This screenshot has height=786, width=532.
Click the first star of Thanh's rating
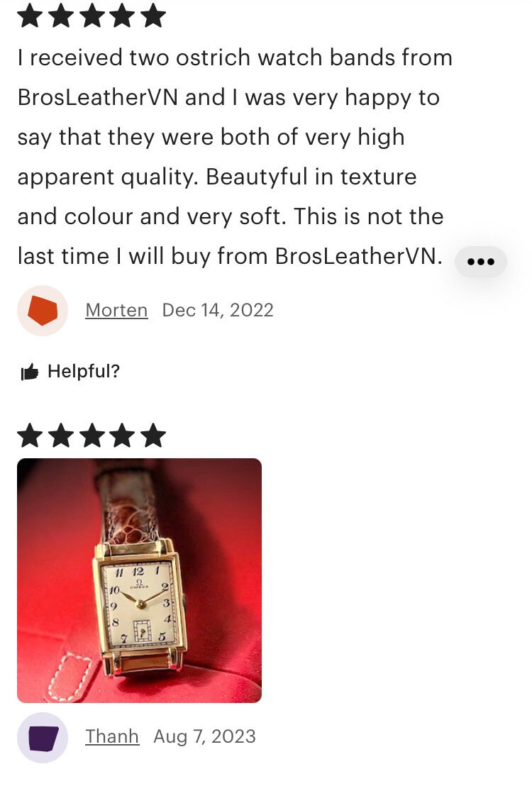[30, 435]
